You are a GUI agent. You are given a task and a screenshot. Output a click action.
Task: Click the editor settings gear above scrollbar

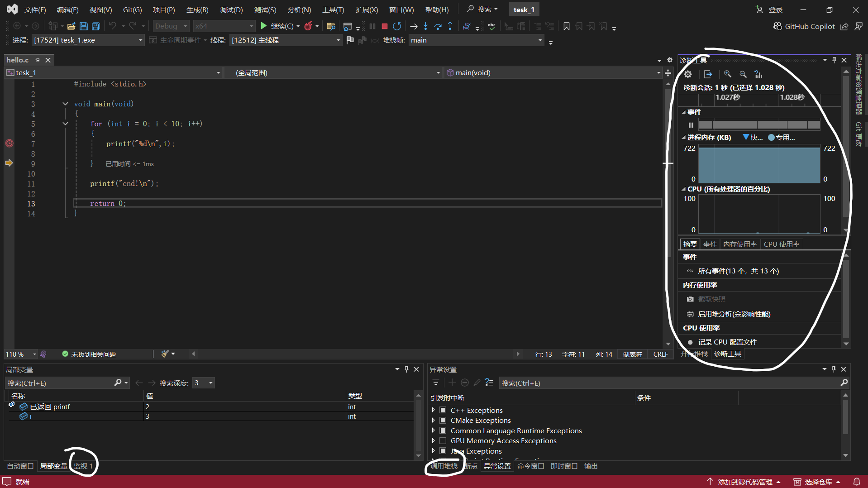[670, 60]
